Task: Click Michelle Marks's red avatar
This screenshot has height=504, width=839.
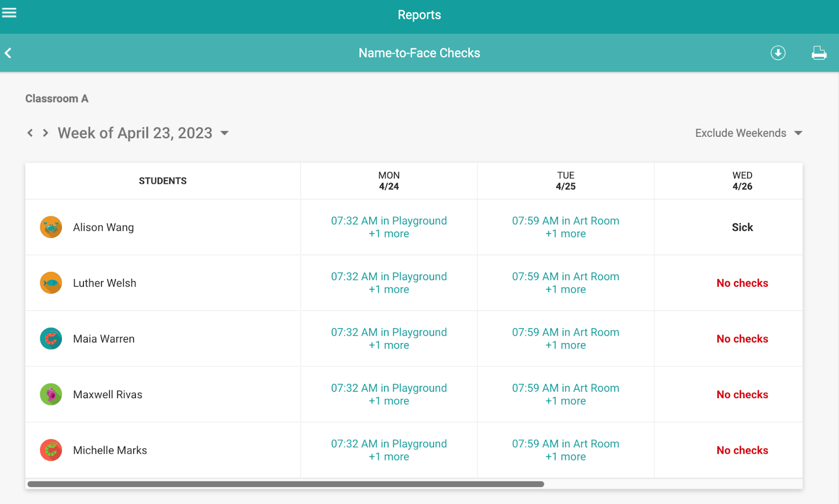Action: (51, 450)
